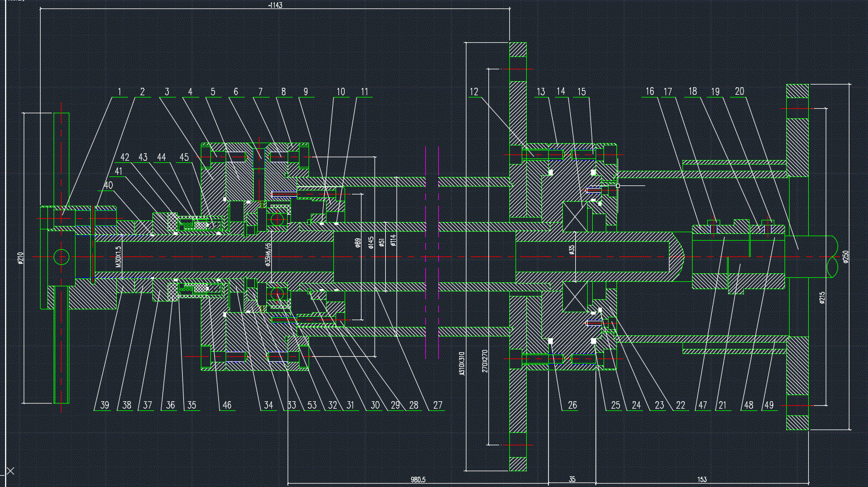Select the callout label 21

tap(722, 405)
